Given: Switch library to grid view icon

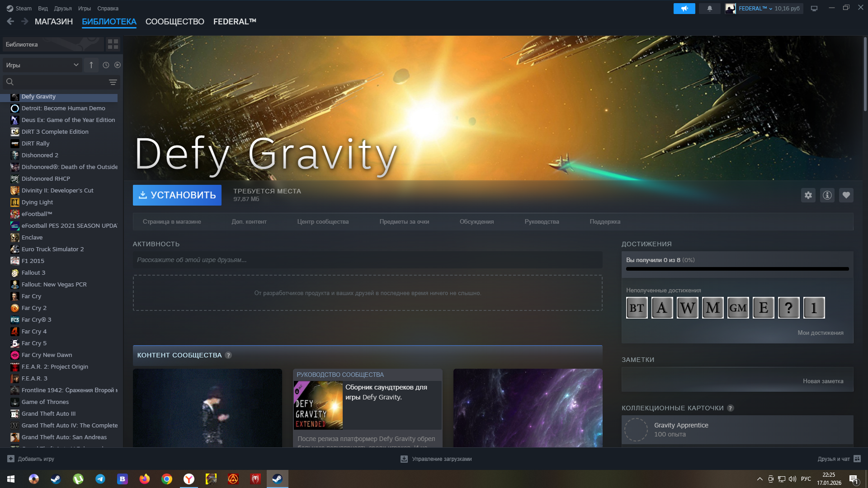Looking at the screenshot, I should (113, 44).
